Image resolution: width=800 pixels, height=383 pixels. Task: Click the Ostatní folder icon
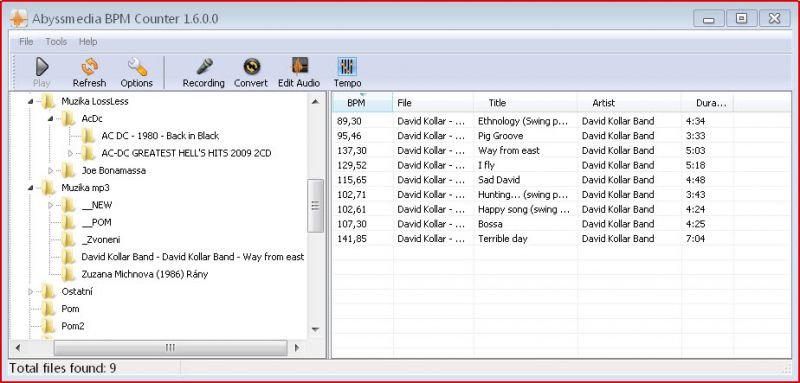tap(48, 292)
